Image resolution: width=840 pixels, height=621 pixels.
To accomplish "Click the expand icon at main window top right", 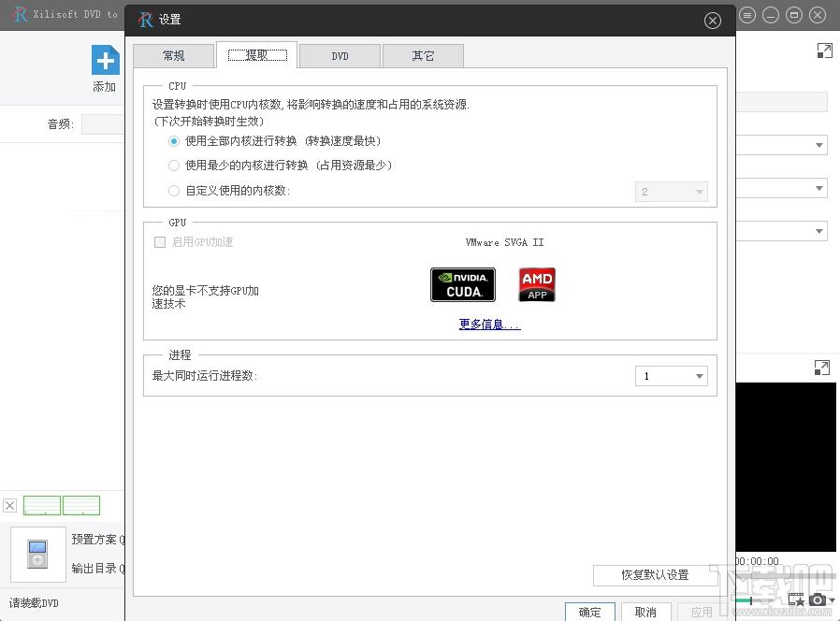I will pos(824,51).
